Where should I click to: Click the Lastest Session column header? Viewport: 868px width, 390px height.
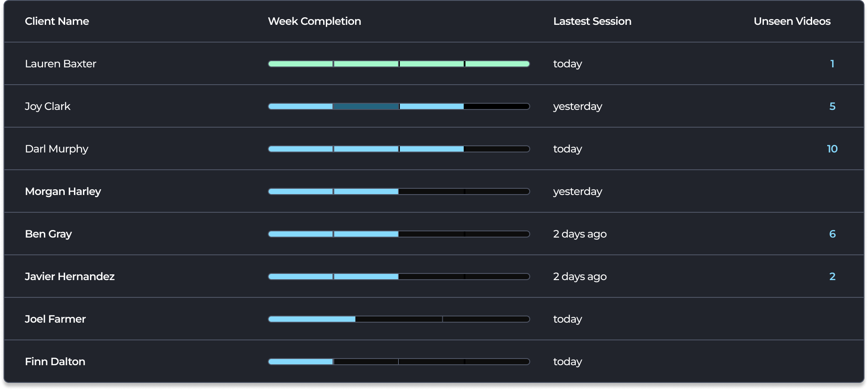click(592, 21)
